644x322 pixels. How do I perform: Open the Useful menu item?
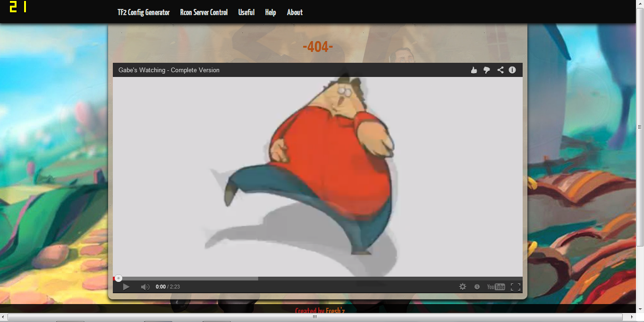pyautogui.click(x=246, y=12)
